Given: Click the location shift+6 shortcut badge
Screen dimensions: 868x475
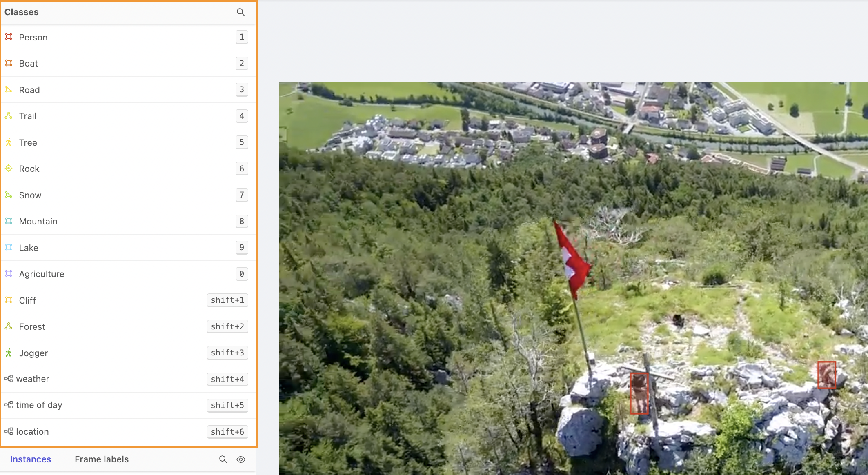Looking at the screenshot, I should coord(227,432).
